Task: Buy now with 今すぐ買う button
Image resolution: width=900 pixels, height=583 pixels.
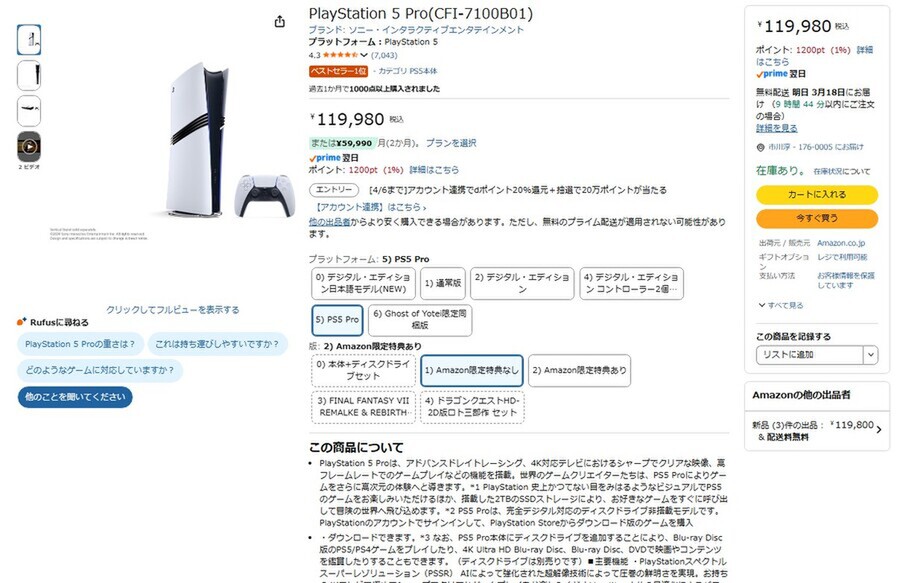Action: (817, 218)
